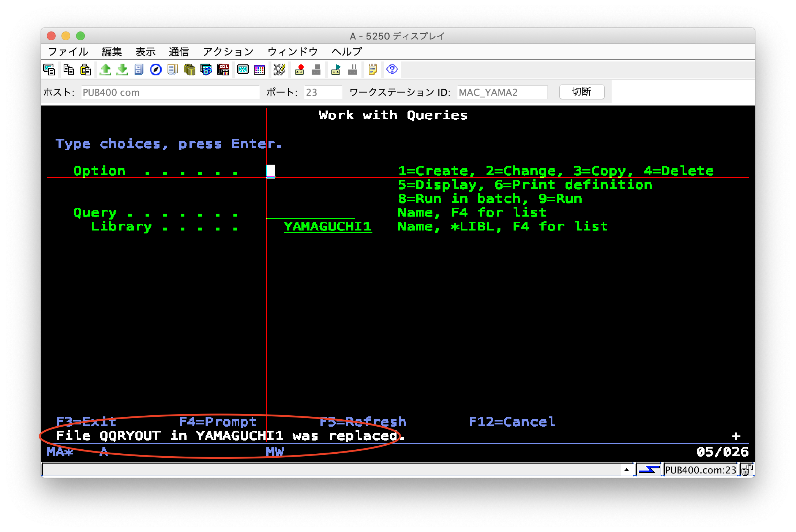Open the Run SQL Scripts icon
The width and height of the screenshot is (796, 532).
(x=223, y=70)
